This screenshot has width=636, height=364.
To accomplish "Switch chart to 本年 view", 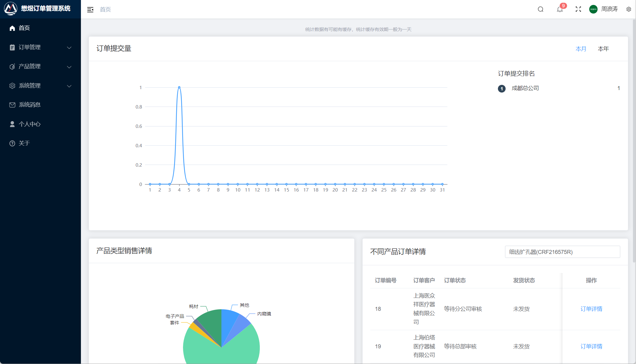I will [x=603, y=49].
